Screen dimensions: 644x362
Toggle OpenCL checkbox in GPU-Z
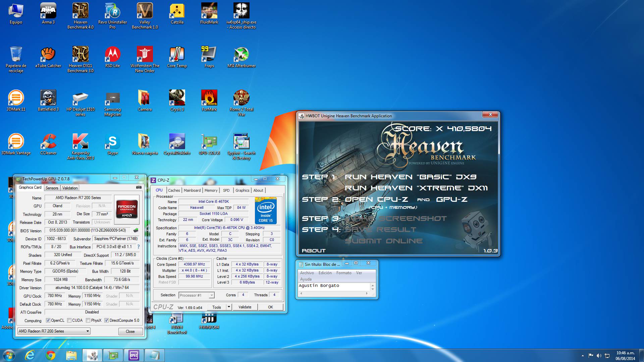coord(48,320)
